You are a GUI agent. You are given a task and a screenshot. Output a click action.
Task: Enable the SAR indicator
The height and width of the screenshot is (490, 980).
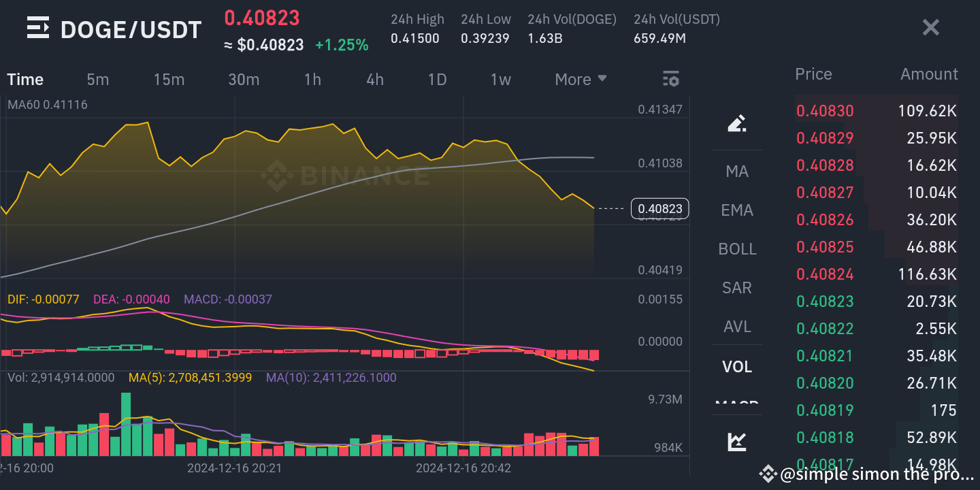coord(737,288)
